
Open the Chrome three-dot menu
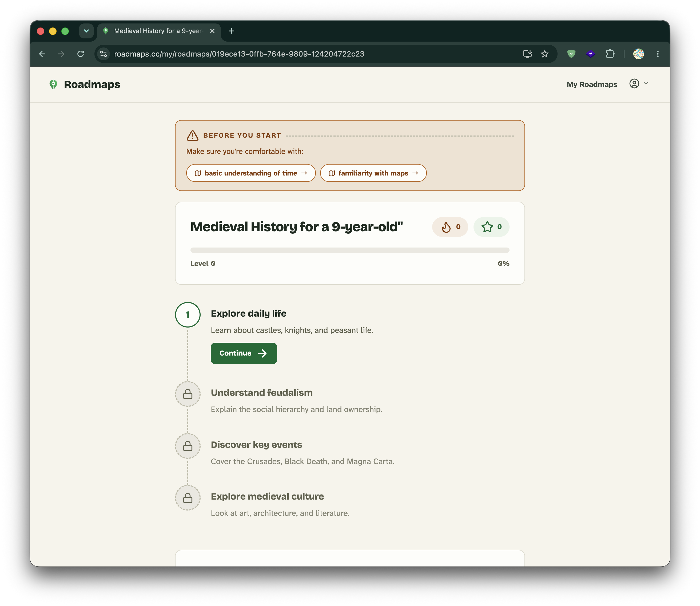pyautogui.click(x=658, y=54)
